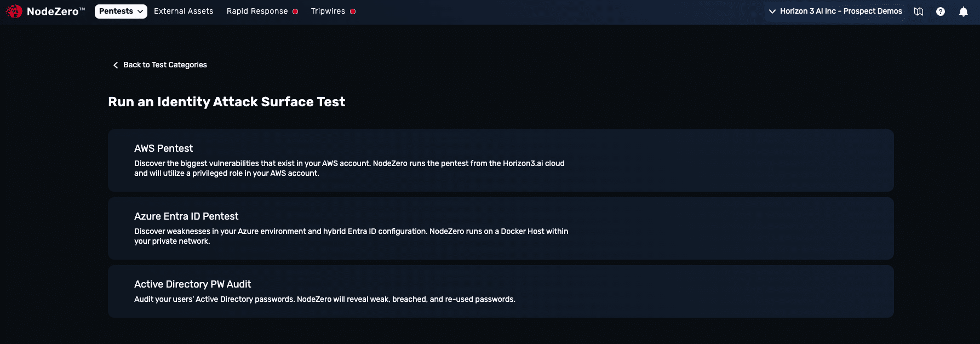Image resolution: width=980 pixels, height=344 pixels.
Task: Open the Horizon 3 AI Inc account switcher
Action: (835, 11)
